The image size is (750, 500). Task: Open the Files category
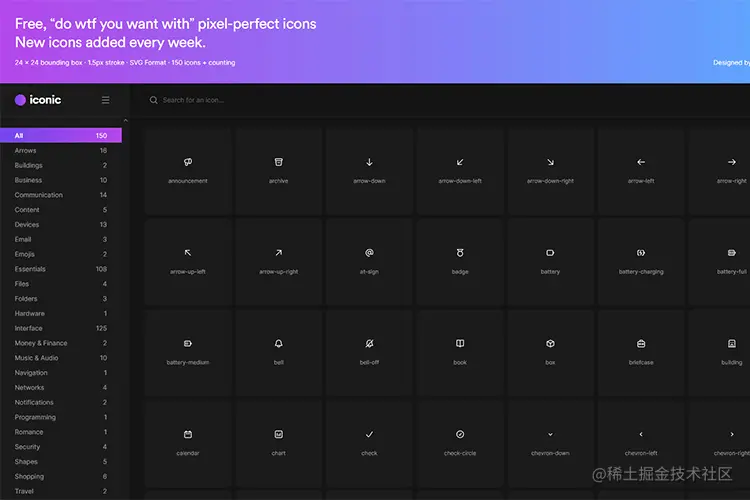coord(61,284)
